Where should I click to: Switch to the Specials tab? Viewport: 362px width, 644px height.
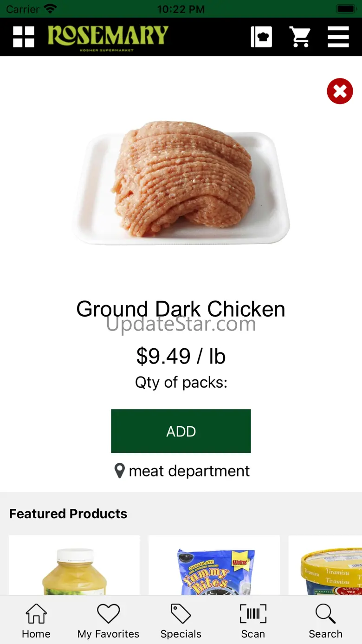[x=181, y=621]
